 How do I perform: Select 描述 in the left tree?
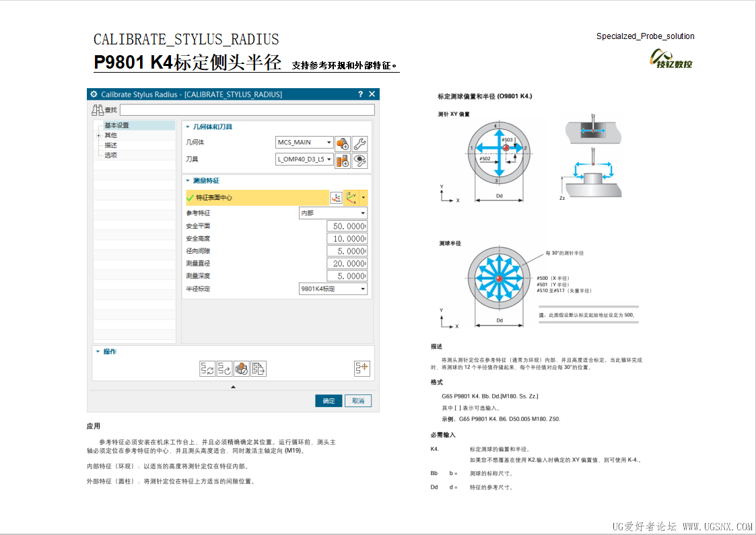click(111, 145)
